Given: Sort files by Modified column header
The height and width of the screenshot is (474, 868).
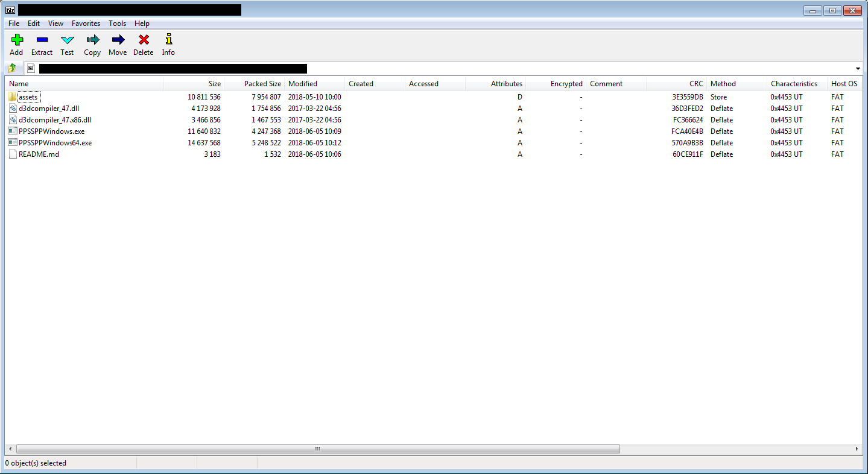Looking at the screenshot, I should point(303,84).
